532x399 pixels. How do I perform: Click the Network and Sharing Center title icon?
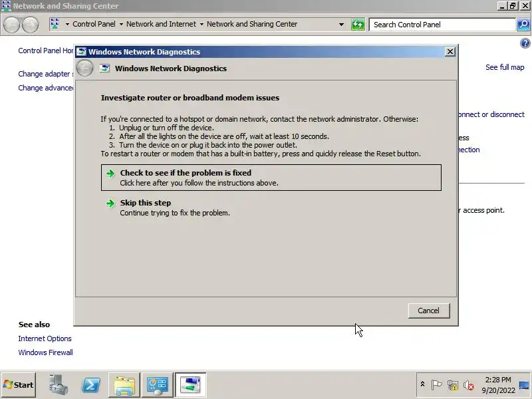[6, 6]
